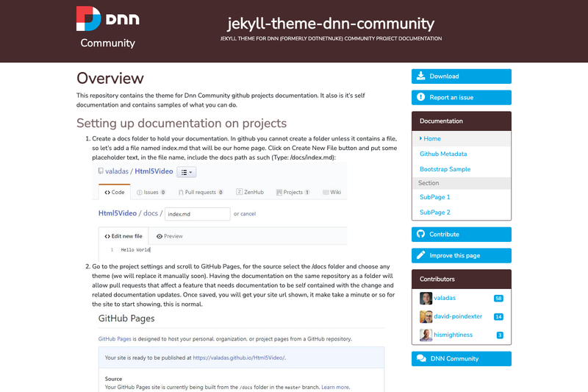Image resolution: width=588 pixels, height=392 pixels.
Task: Click valadas contributor avatar
Action: (x=426, y=298)
